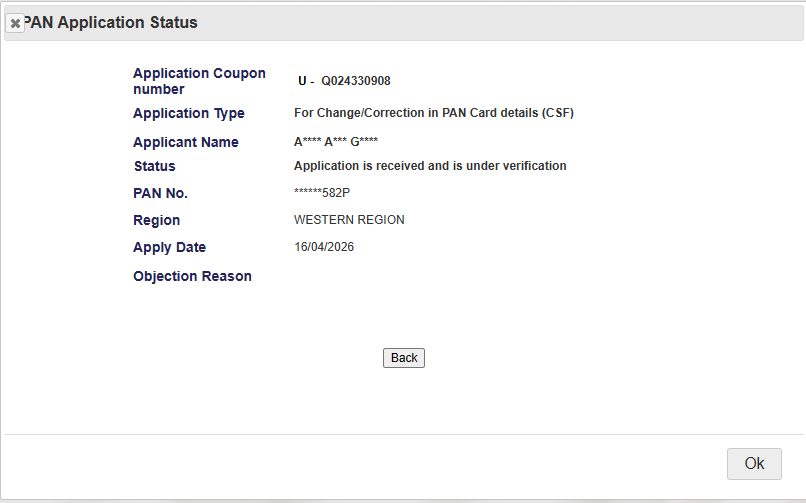The image size is (806, 503).
Task: Close the PAN Application Status dialog
Action: 15,23
